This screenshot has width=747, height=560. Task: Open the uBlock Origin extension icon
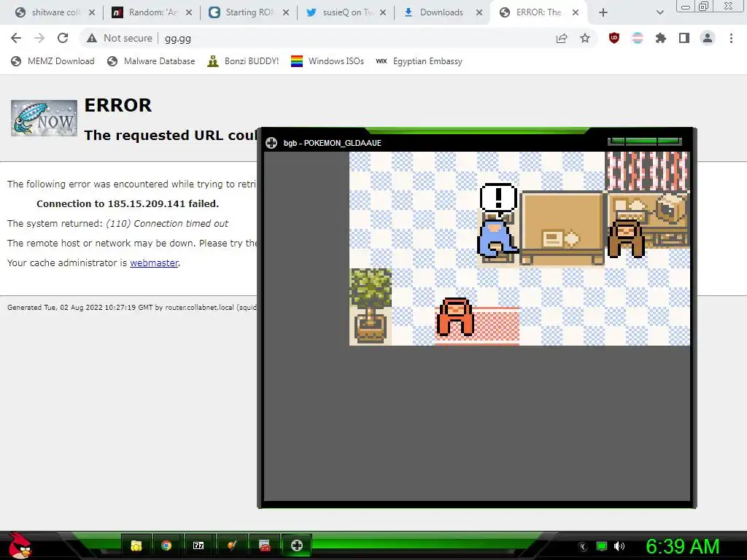point(614,38)
